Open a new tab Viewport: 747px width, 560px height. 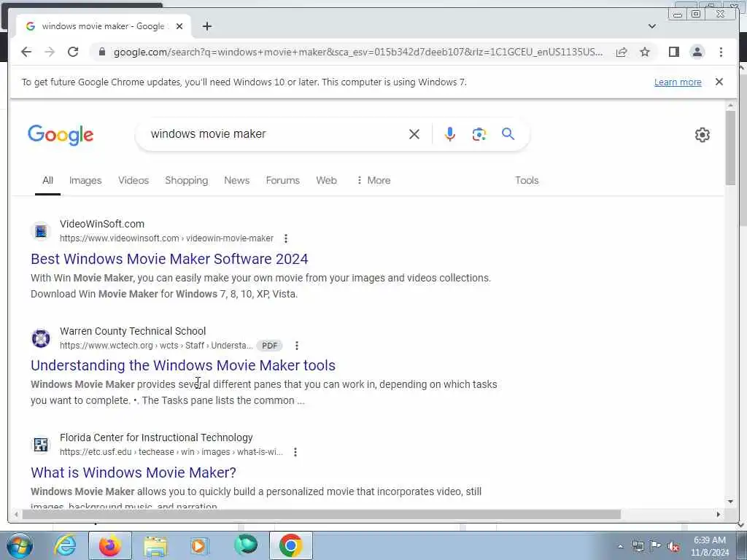click(206, 26)
